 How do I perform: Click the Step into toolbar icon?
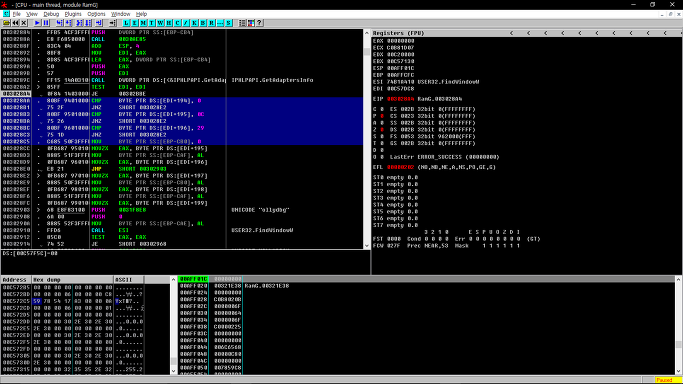tap(60, 23)
